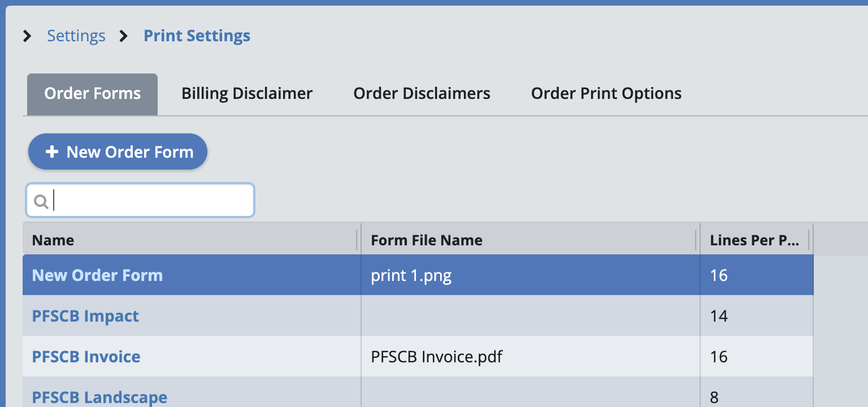The image size is (868, 407).
Task: Open the PFSCB Impact form
Action: [85, 316]
